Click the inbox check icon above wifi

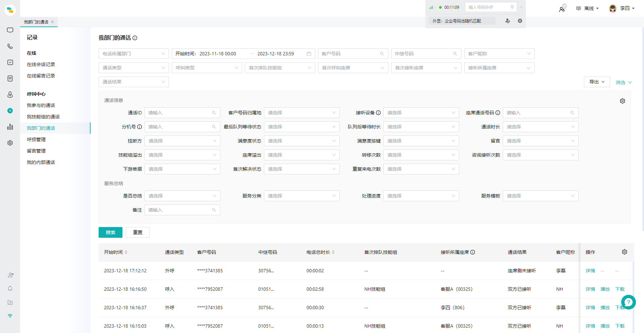(10, 302)
